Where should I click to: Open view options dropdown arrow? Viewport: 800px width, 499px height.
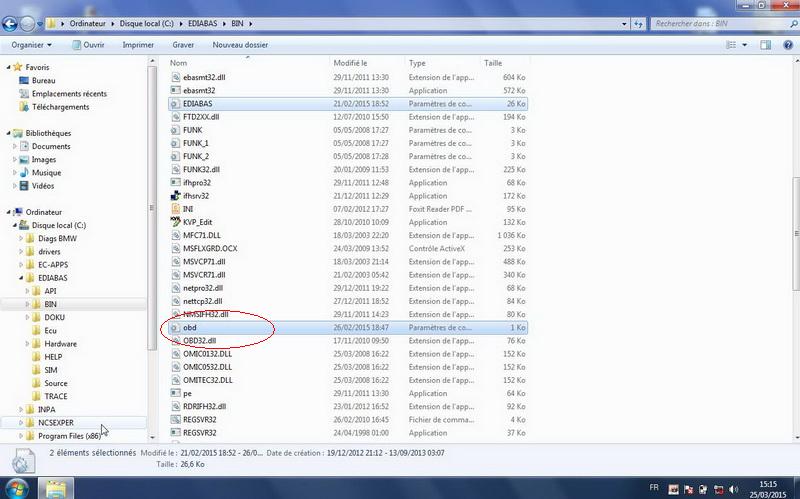click(744, 45)
